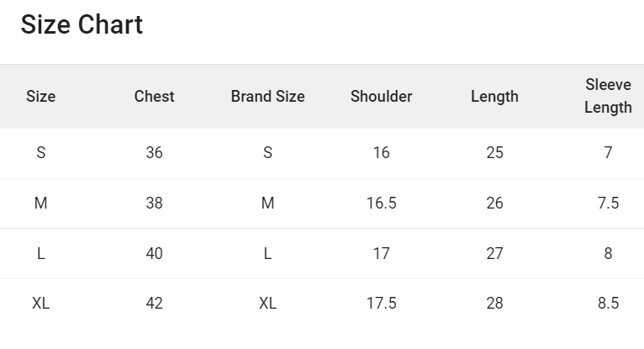644x349 pixels.
Task: Select L in the Brand Size column
Action: coord(267,253)
